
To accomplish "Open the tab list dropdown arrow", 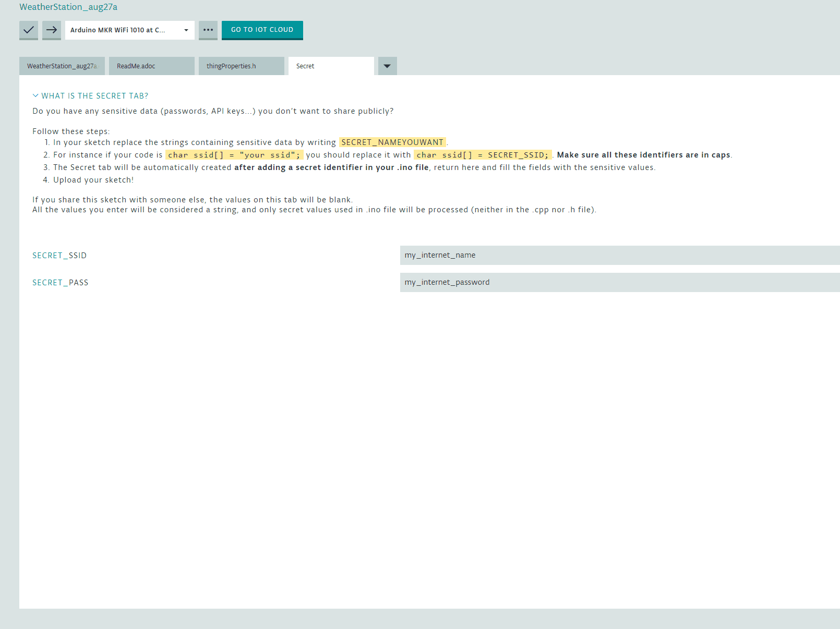I will pos(387,66).
